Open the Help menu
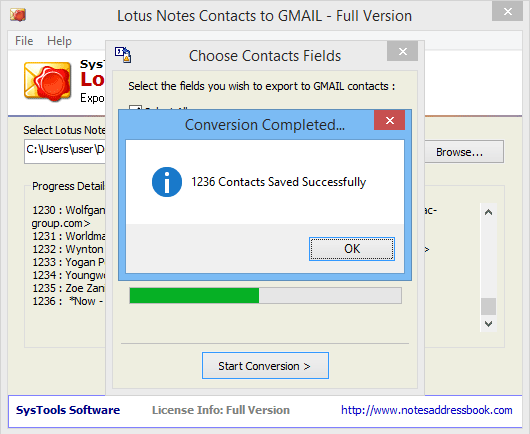The image size is (530, 434). point(59,41)
